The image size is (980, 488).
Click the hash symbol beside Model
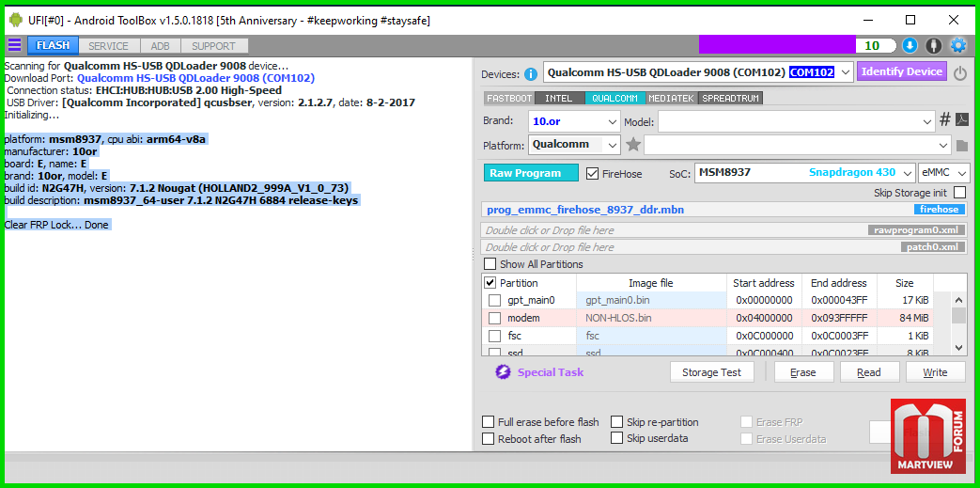coord(945,120)
